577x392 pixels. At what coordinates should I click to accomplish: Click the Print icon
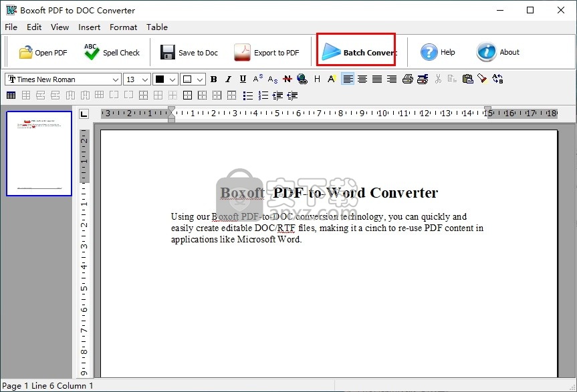pos(407,79)
